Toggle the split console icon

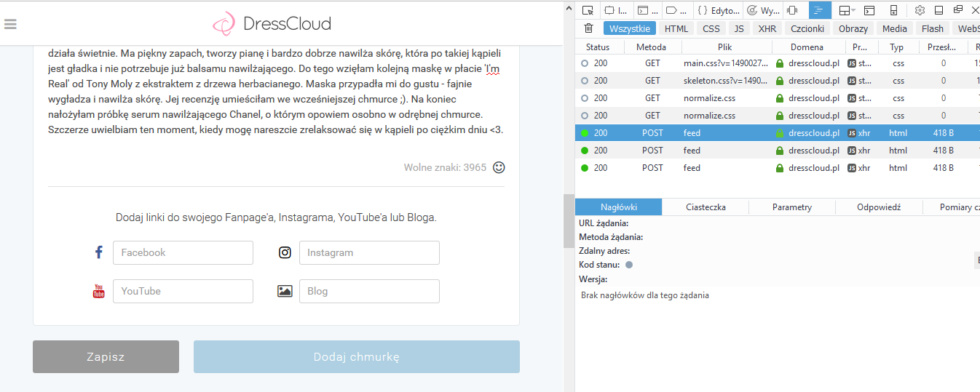[869, 10]
